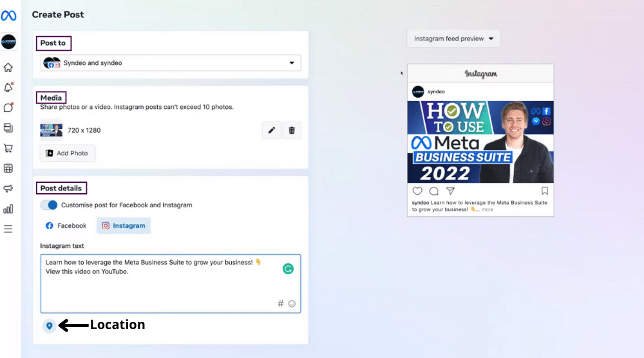Click the Meta logo icon
This screenshot has width=644, height=358.
pyautogui.click(x=8, y=15)
